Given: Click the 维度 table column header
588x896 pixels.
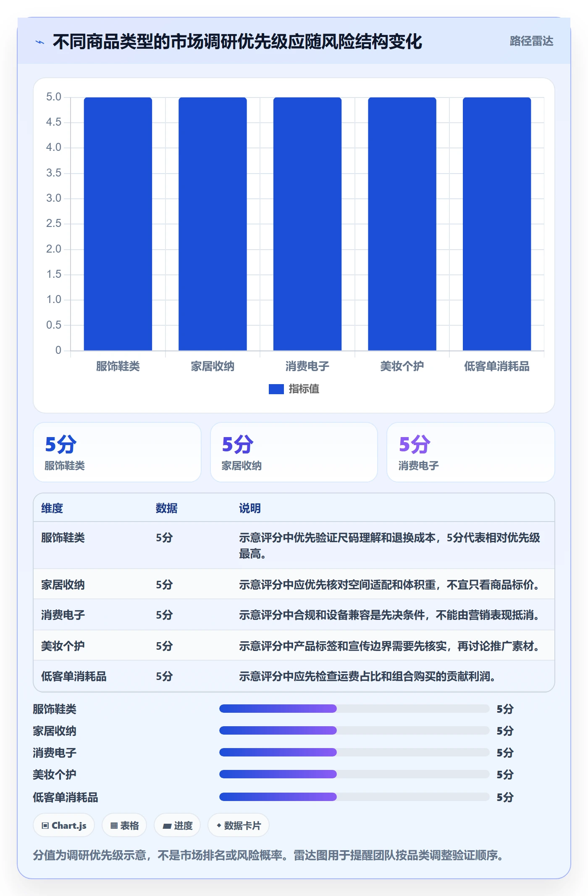Looking at the screenshot, I should 52,508.
